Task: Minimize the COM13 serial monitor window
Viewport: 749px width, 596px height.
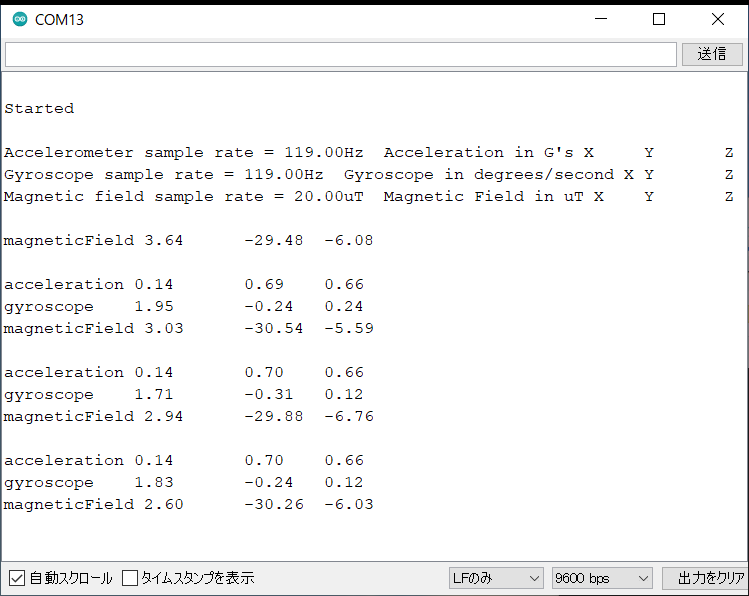Action: 600,19
